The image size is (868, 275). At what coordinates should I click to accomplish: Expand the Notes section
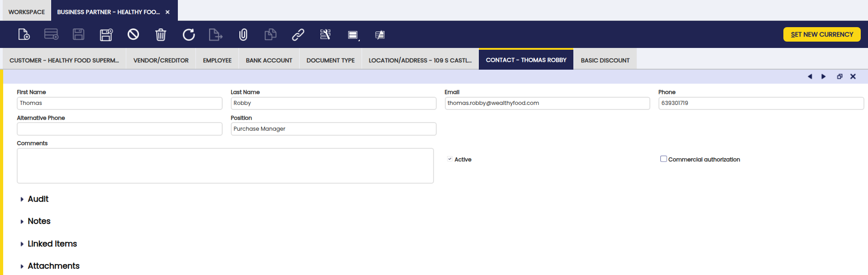coord(38,221)
